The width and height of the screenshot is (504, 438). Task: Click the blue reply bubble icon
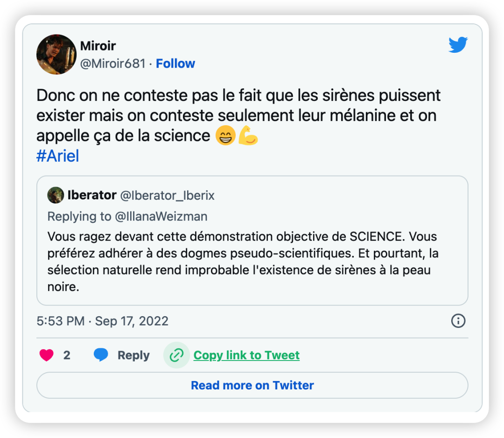coord(101,355)
